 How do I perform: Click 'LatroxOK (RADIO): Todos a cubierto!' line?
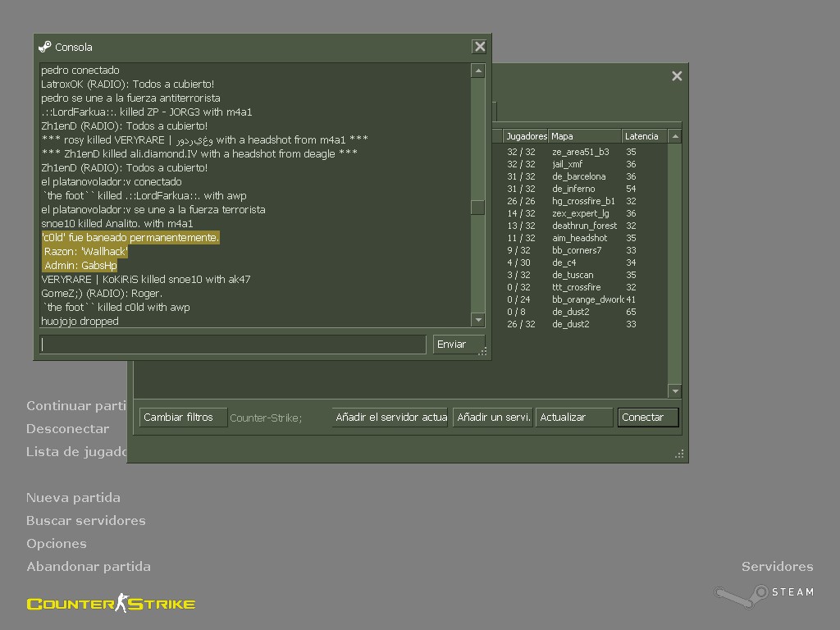click(x=127, y=84)
